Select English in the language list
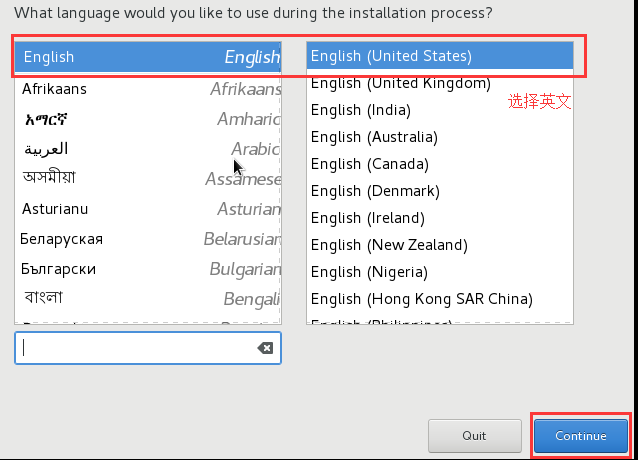 click(x=148, y=57)
